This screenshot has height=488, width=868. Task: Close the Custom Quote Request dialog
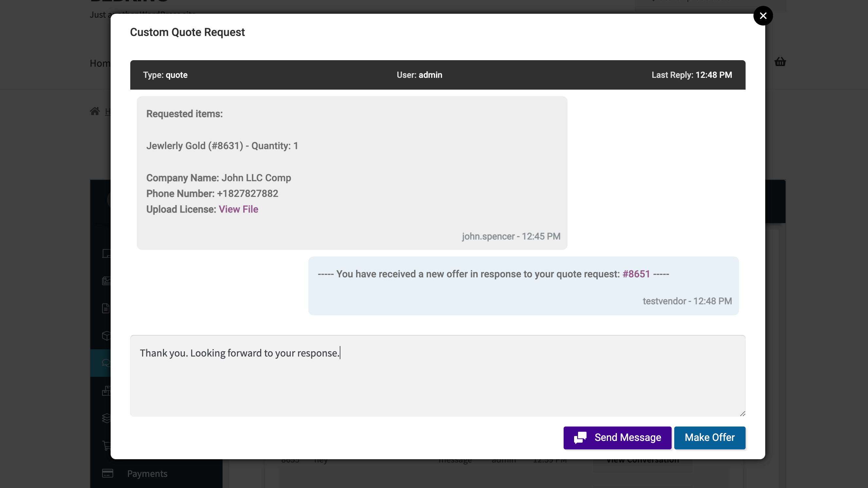(763, 16)
